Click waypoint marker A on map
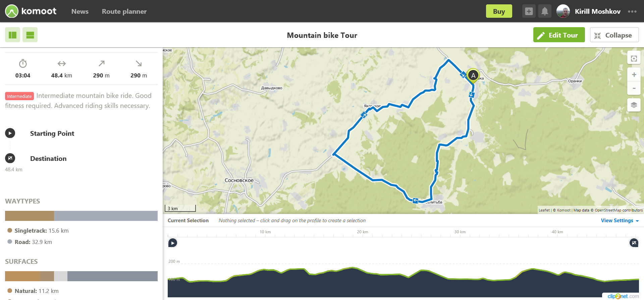The width and height of the screenshot is (644, 300). click(x=473, y=75)
